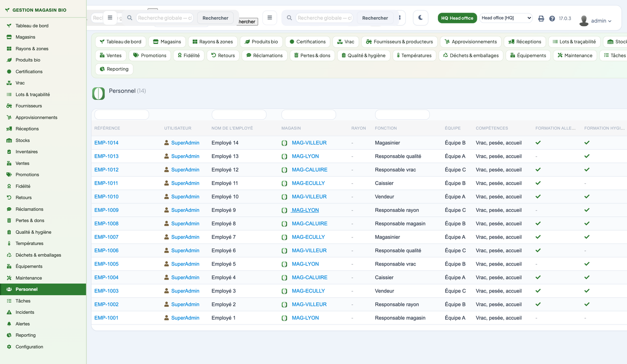Click the Inventaires icon in the sidebar
Image resolution: width=627 pixels, height=364 pixels.
pos(9,152)
